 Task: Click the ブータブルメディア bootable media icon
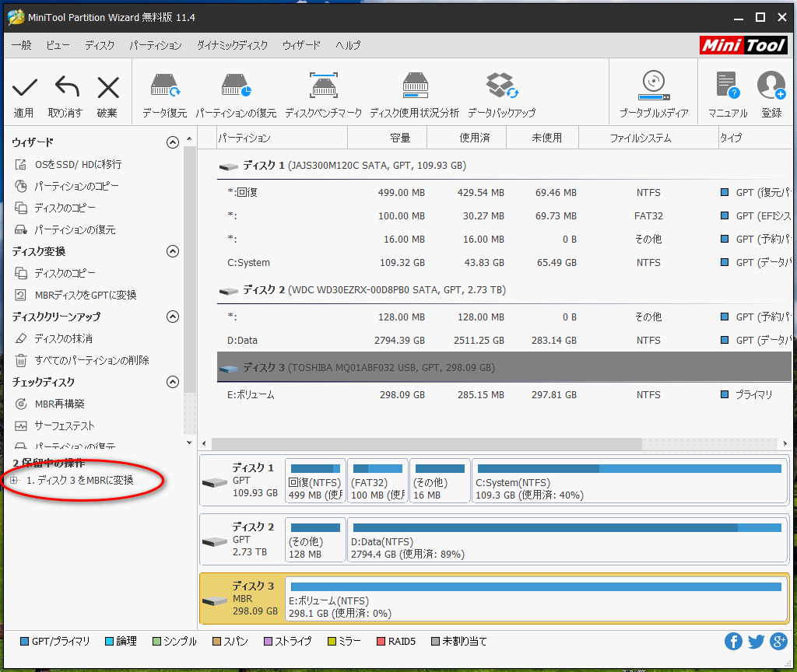pyautogui.click(x=653, y=87)
